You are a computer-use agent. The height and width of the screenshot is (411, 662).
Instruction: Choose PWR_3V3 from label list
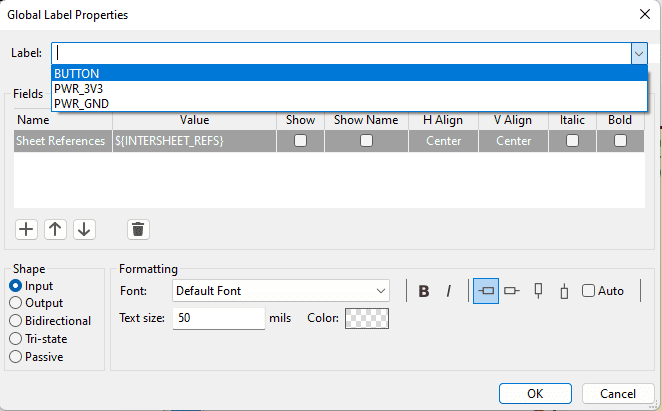pyautogui.click(x=349, y=89)
